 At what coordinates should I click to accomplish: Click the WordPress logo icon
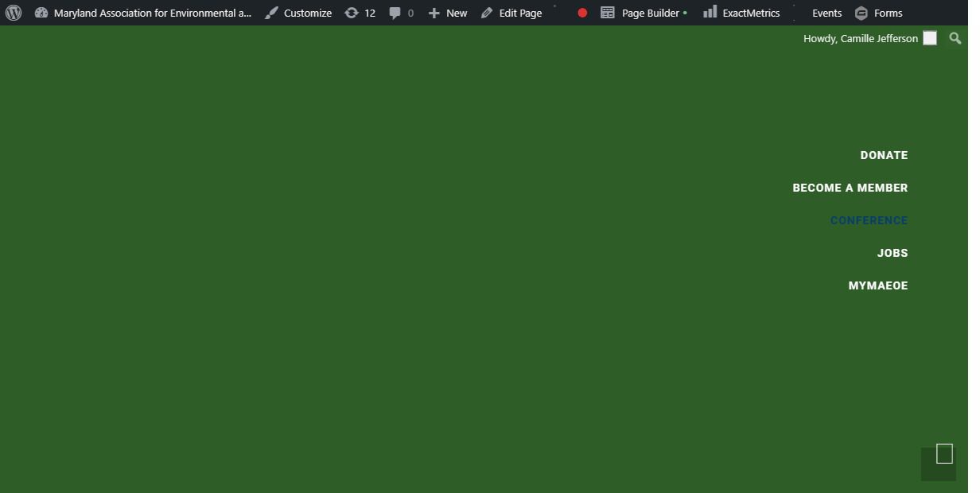14,13
